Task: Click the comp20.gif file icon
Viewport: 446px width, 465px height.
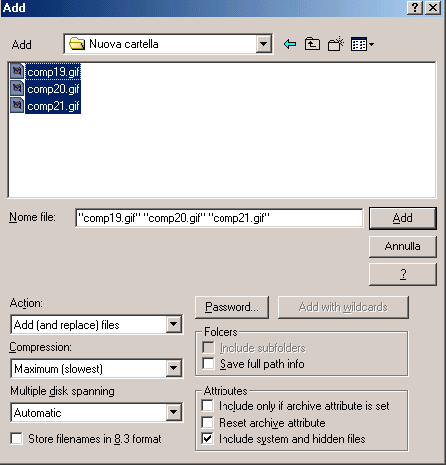Action: coord(17,88)
